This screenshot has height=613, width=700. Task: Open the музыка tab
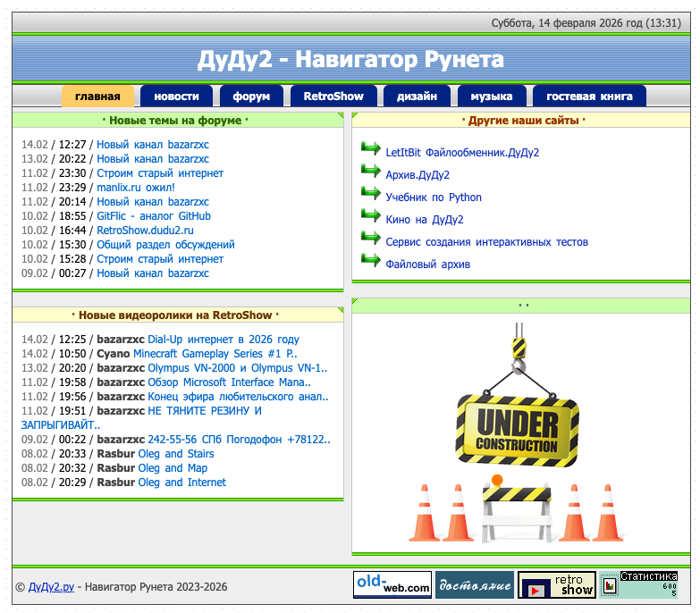[492, 97]
